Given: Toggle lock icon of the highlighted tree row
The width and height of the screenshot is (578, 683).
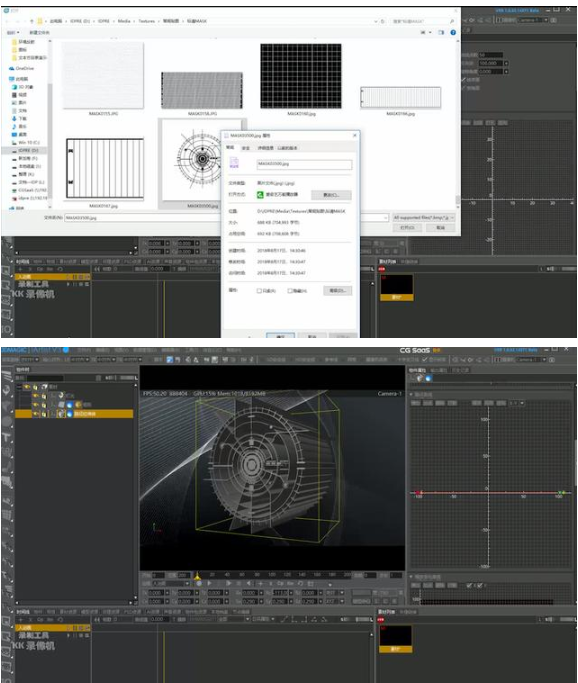Looking at the screenshot, I should 44,414.
